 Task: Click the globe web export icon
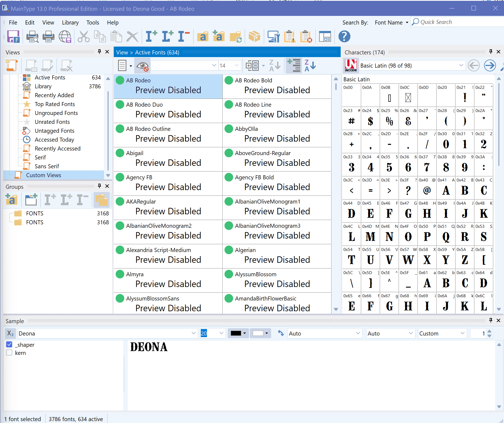coord(65,37)
